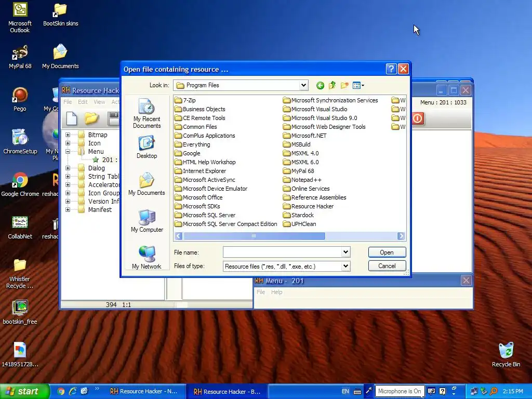Select My Network in the places bar
Viewport: 532px width, 399px height.
tap(147, 258)
